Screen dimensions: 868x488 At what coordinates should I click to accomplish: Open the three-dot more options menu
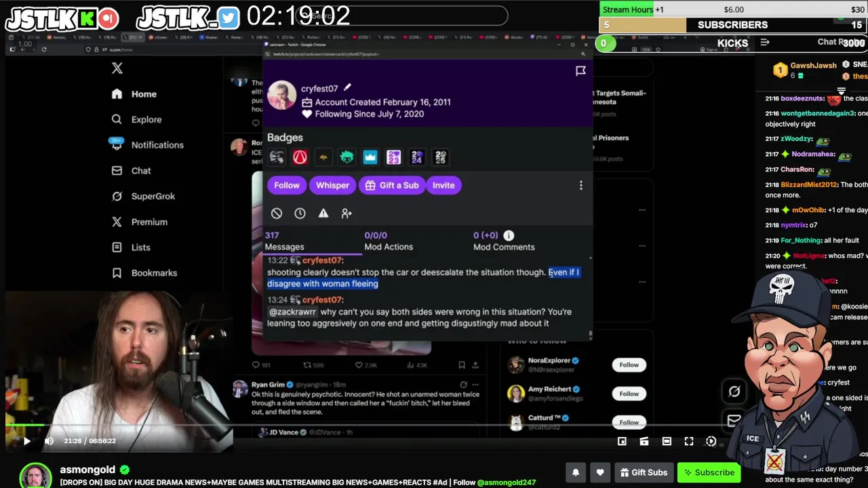580,185
